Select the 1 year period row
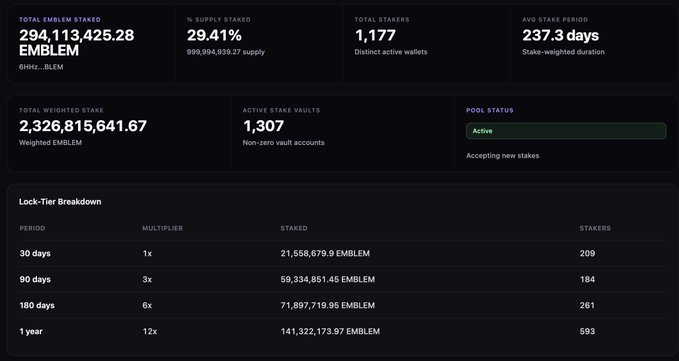The height and width of the screenshot is (361, 679). (342, 331)
